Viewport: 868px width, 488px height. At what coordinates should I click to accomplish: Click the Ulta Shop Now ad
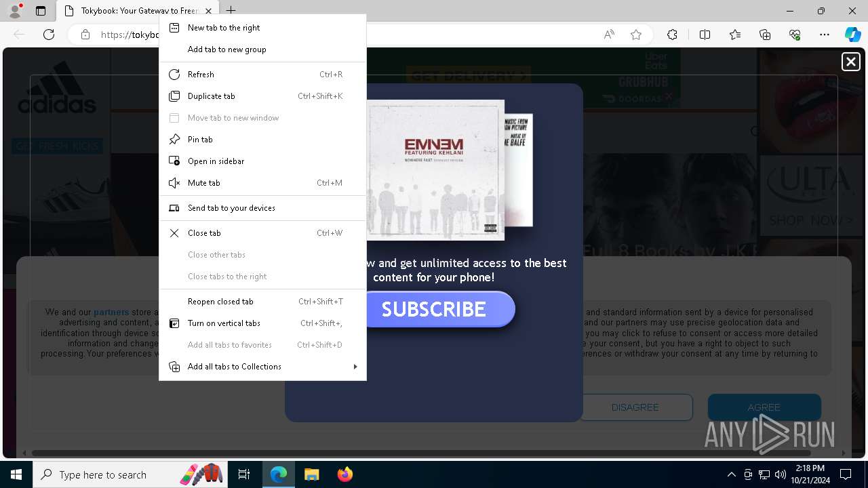(x=810, y=195)
